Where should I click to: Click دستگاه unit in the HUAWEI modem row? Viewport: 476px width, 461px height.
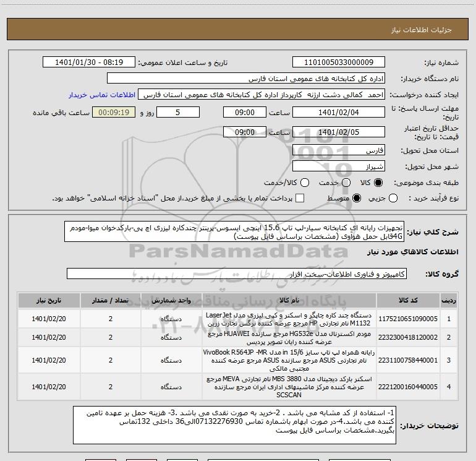tap(171, 337)
